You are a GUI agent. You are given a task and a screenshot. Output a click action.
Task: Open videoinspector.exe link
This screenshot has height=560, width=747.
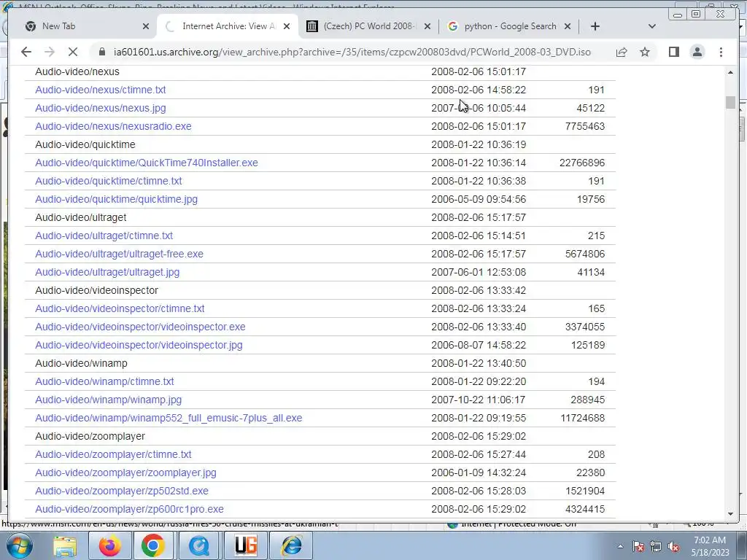(x=141, y=327)
